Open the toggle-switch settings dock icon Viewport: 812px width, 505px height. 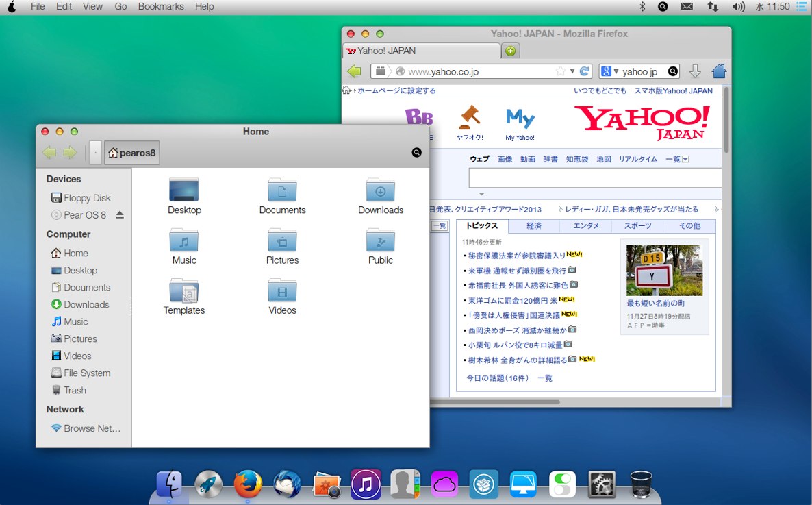click(x=562, y=484)
